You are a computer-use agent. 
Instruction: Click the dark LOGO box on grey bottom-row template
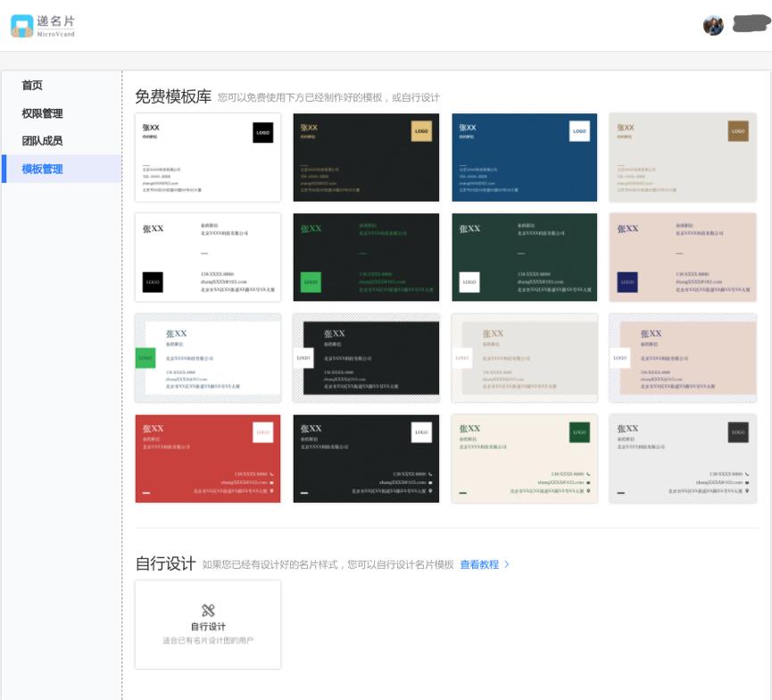(738, 432)
